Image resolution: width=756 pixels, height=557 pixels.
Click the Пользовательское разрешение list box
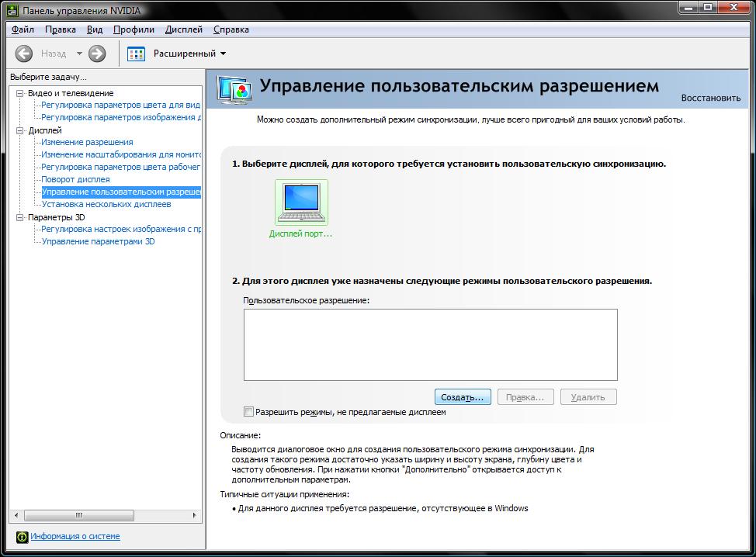click(x=431, y=345)
